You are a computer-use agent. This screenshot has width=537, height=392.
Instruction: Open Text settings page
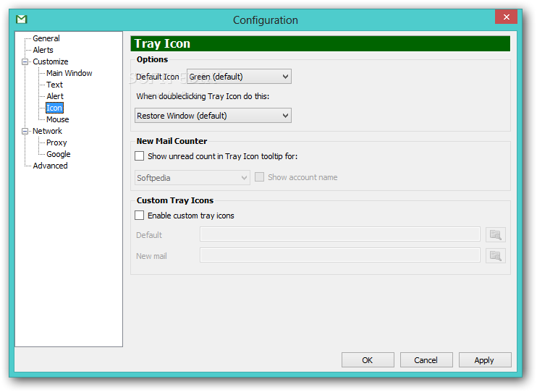[x=54, y=85]
